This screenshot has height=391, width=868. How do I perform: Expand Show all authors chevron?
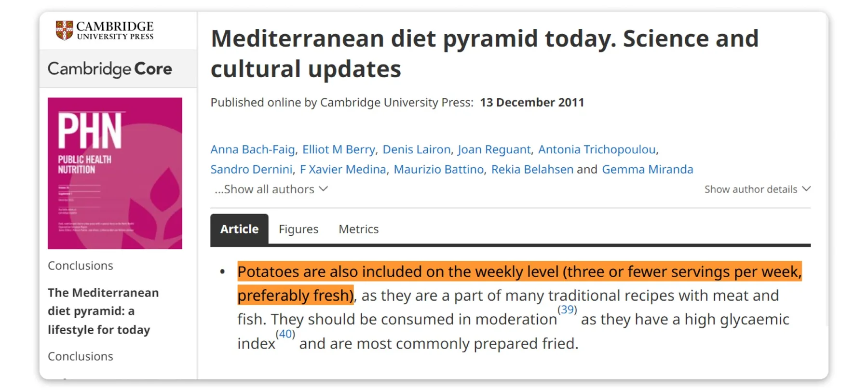pyautogui.click(x=324, y=189)
